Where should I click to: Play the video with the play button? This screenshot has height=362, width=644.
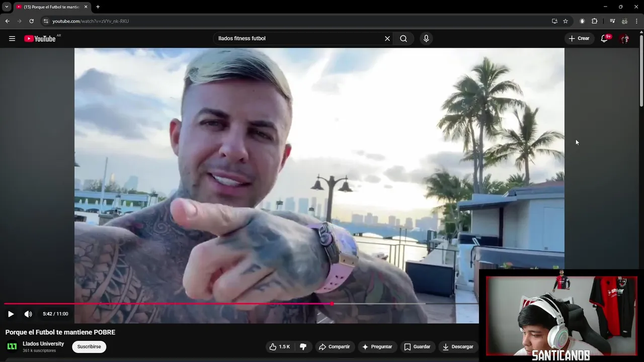pyautogui.click(x=11, y=314)
